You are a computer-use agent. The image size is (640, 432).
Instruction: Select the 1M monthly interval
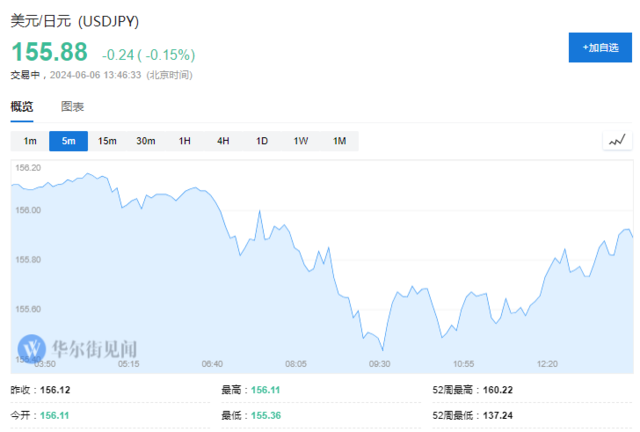[339, 141]
